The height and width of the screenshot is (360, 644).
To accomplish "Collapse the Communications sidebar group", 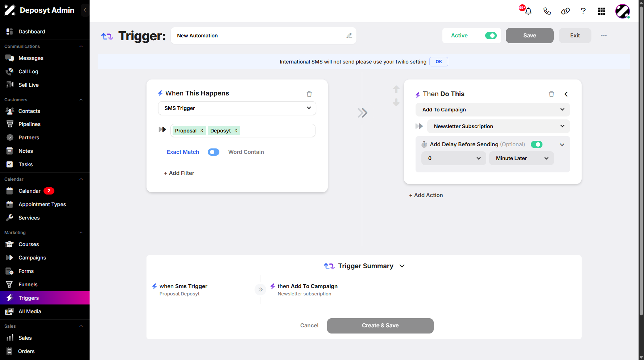I will [81, 46].
